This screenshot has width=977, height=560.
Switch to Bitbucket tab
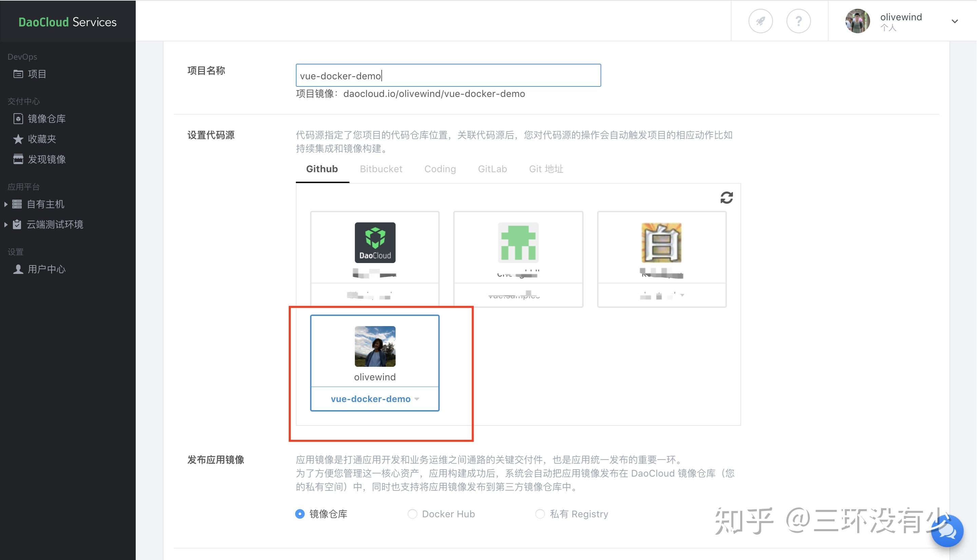coord(381,169)
